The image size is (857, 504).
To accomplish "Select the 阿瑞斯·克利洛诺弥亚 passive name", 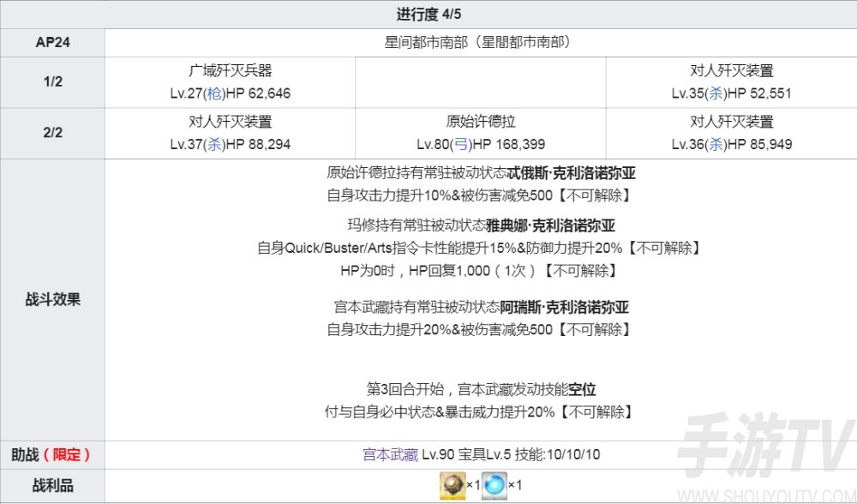I will 565,307.
